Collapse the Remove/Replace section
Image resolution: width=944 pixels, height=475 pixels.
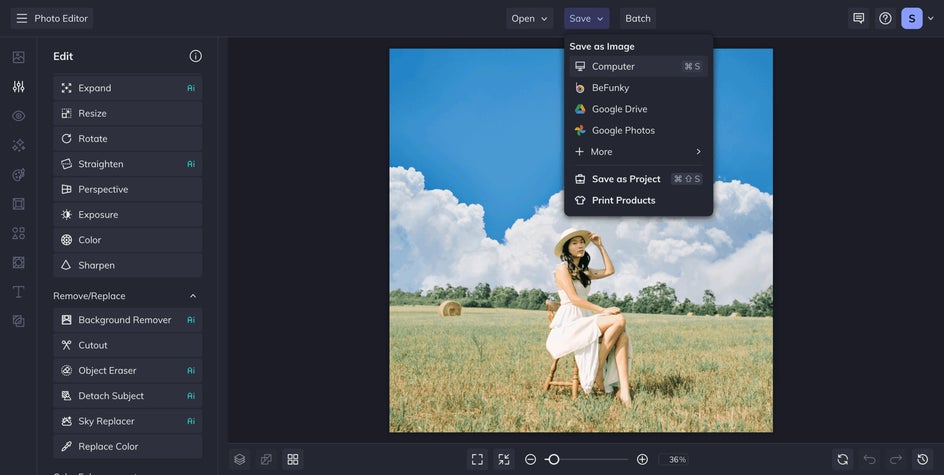(193, 296)
